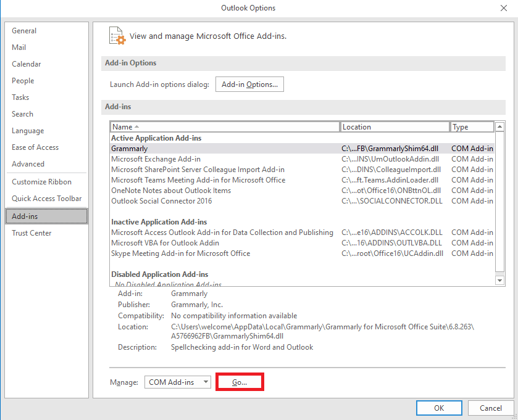
Task: Confirm changes with OK
Action: click(x=439, y=408)
